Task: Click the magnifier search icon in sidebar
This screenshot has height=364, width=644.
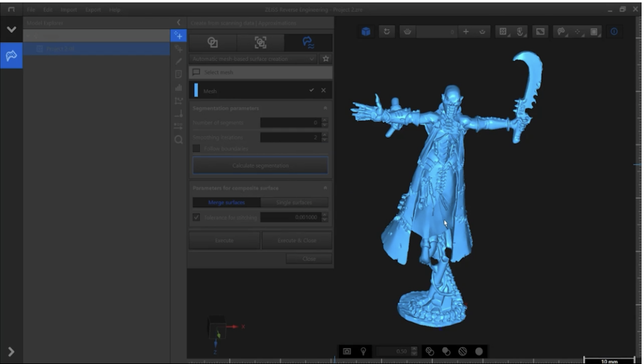Action: point(179,140)
